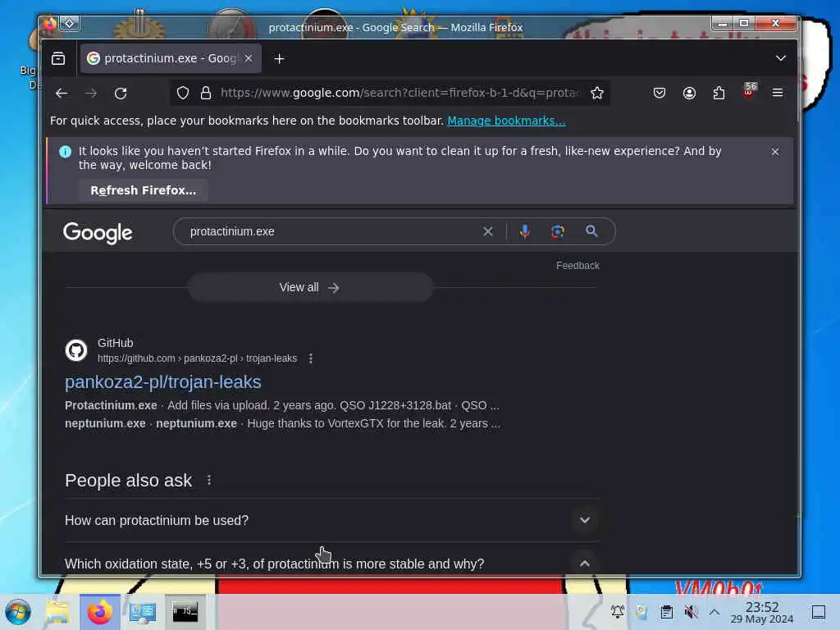
Task: Click the notification bell tray icon
Action: tap(617, 611)
